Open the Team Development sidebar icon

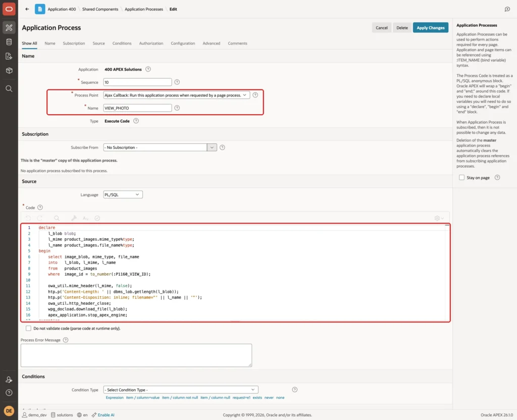[x=9, y=56]
